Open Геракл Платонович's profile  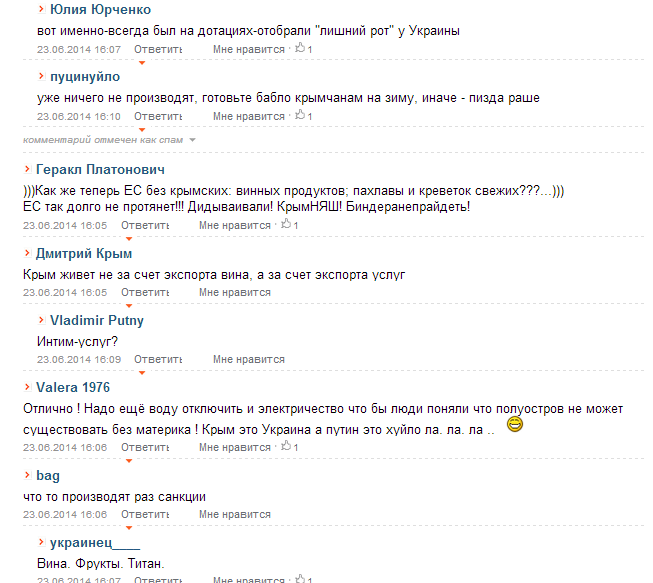(x=100, y=169)
